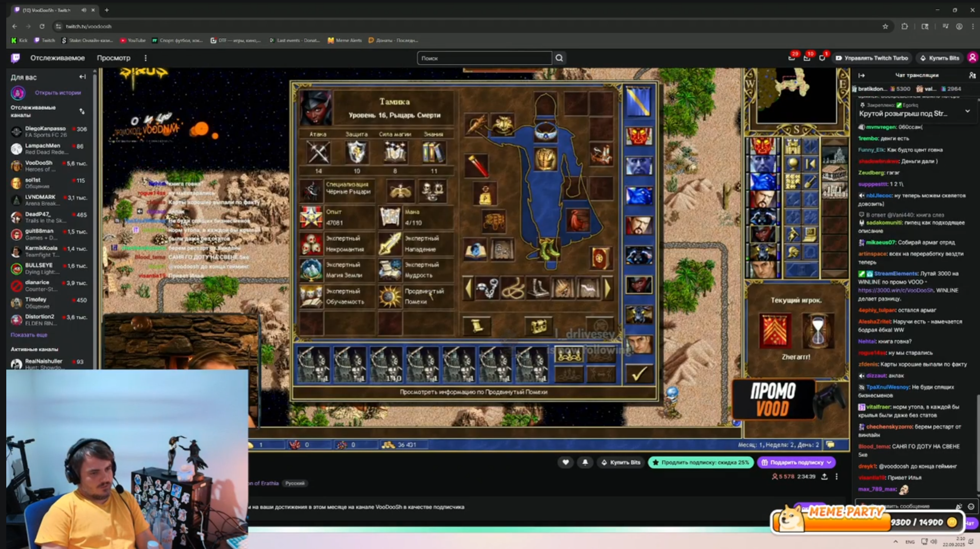Click the Expert Necromancy skill icon
980x549 pixels.
(x=311, y=243)
